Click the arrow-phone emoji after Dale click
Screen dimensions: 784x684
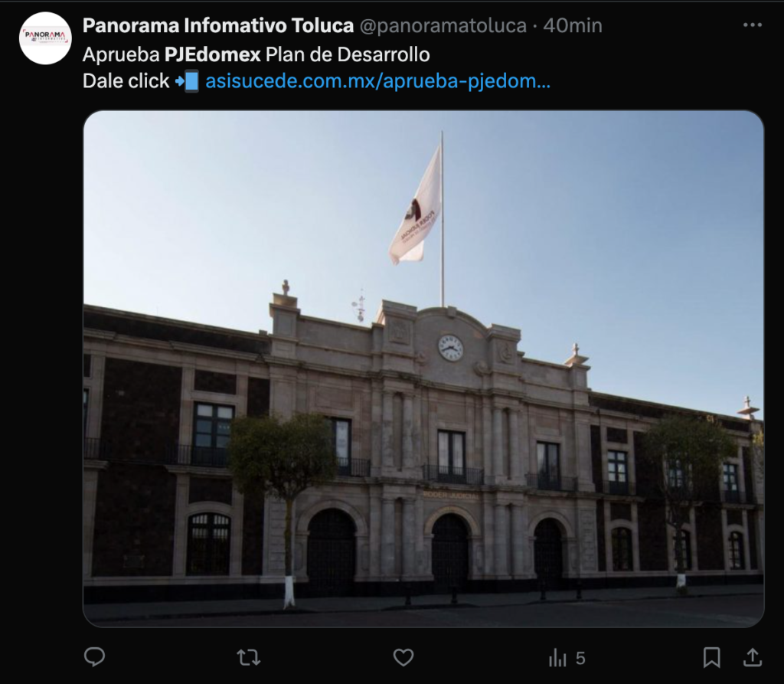point(187,81)
